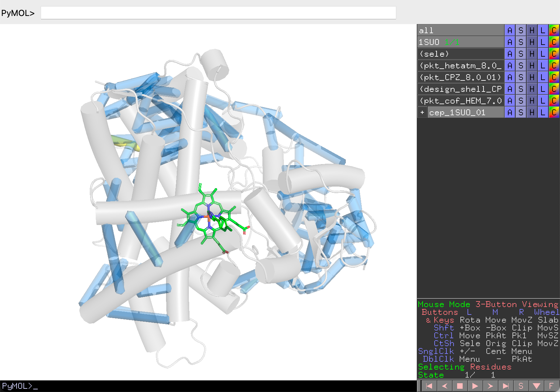Viewport: 560px width, 392px height.
Task: Focus the top PyMOL command input
Action: (x=218, y=13)
